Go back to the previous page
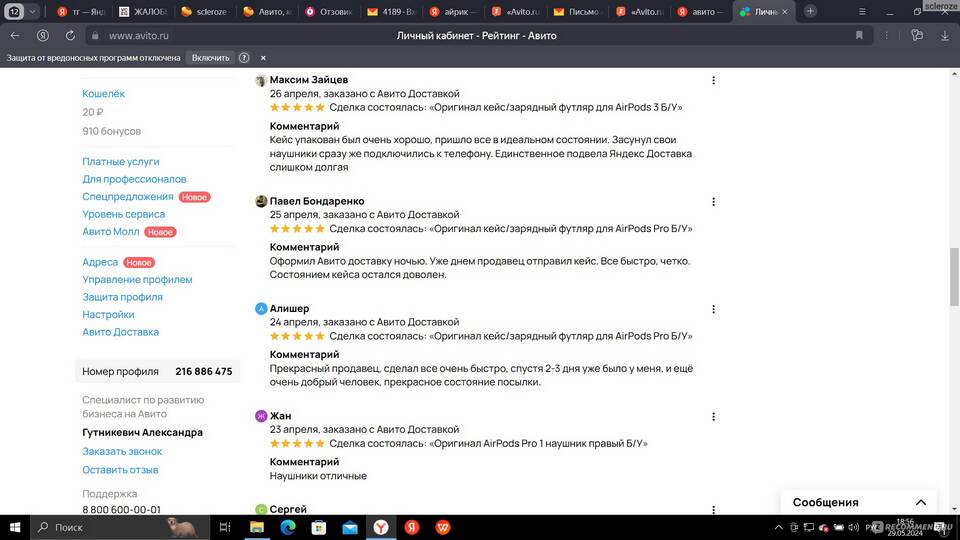The width and height of the screenshot is (960, 540). (x=15, y=36)
